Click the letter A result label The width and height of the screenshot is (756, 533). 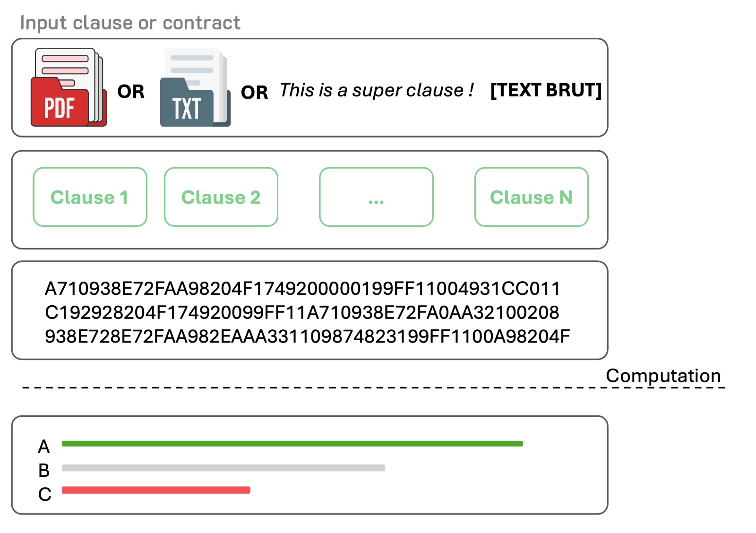(x=44, y=447)
